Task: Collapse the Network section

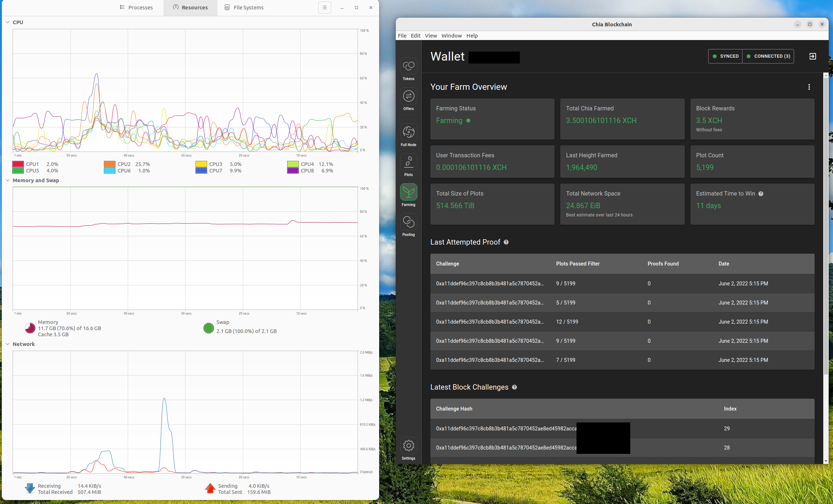Action: coord(8,344)
